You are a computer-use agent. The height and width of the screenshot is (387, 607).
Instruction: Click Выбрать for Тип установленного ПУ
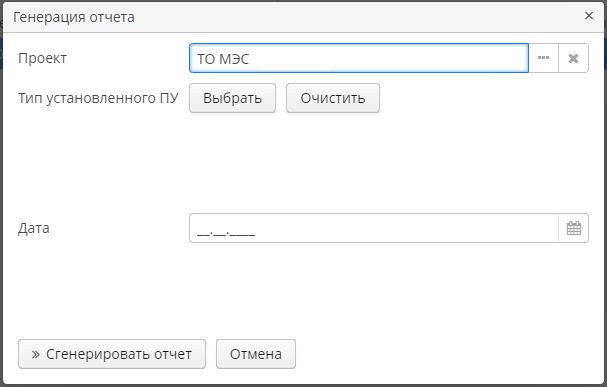tap(232, 98)
